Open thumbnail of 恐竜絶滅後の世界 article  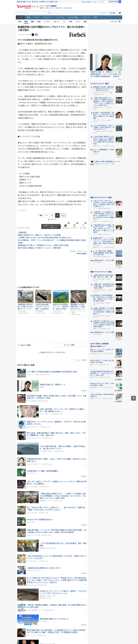(26, 296)
